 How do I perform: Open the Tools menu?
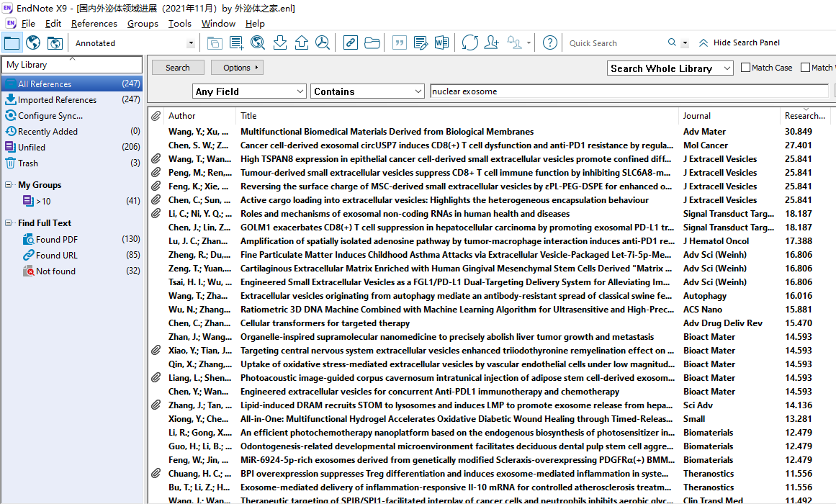[x=180, y=24]
